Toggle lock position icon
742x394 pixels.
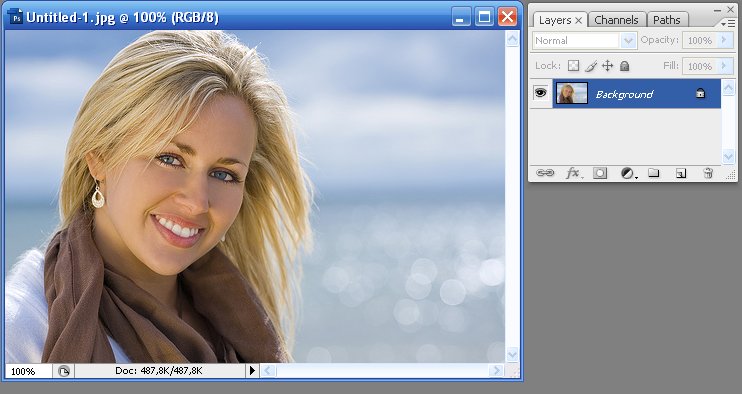[608, 66]
